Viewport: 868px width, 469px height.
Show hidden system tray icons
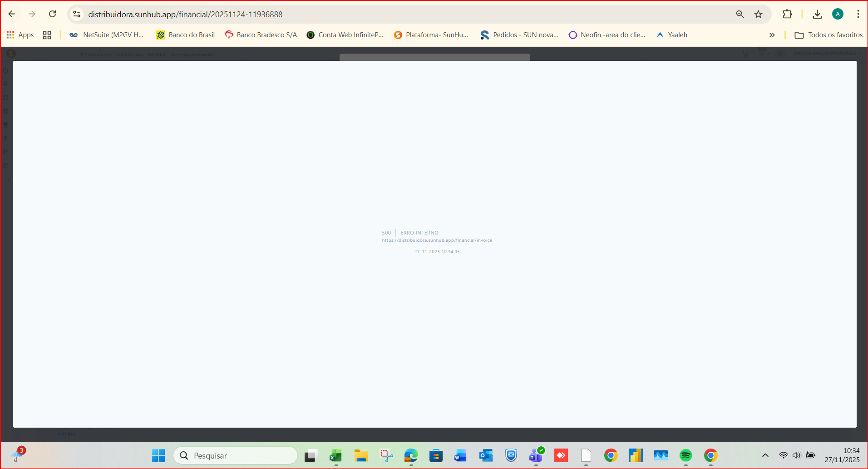pos(765,455)
